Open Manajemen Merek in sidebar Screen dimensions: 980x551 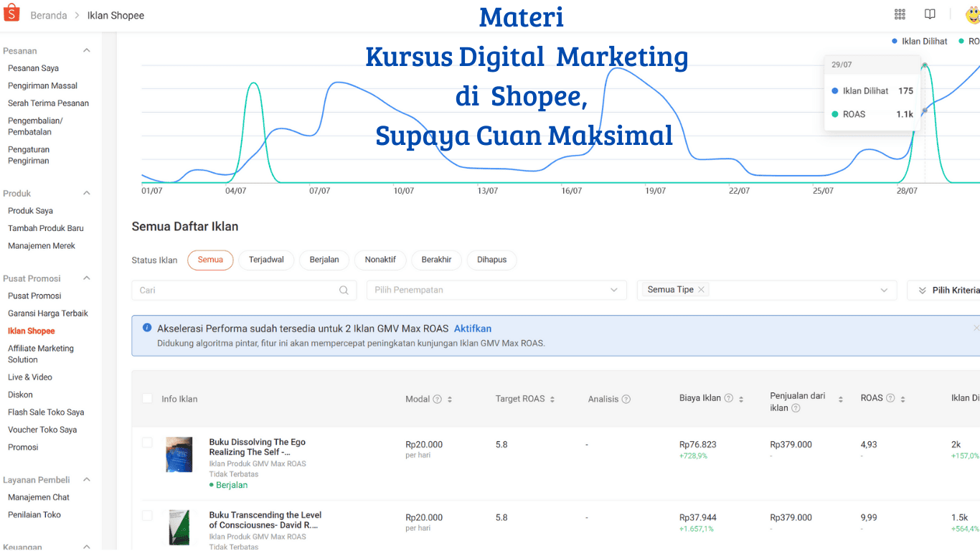[x=42, y=246]
